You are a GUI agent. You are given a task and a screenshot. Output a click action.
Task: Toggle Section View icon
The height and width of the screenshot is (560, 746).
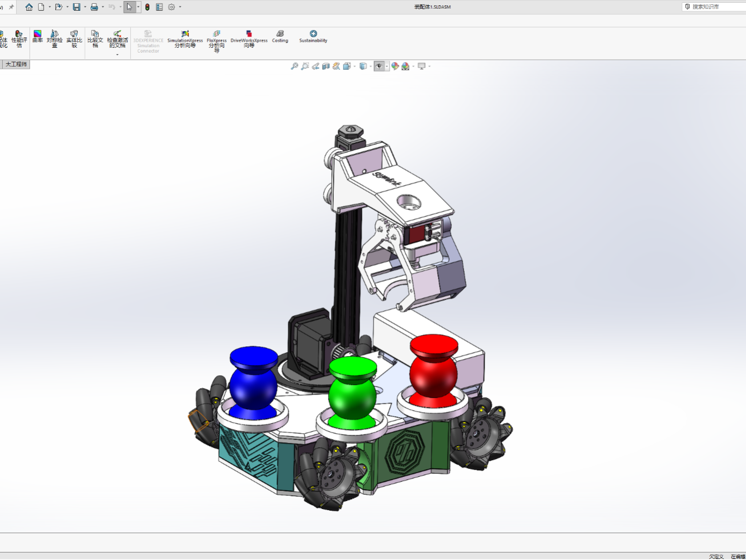tap(326, 66)
